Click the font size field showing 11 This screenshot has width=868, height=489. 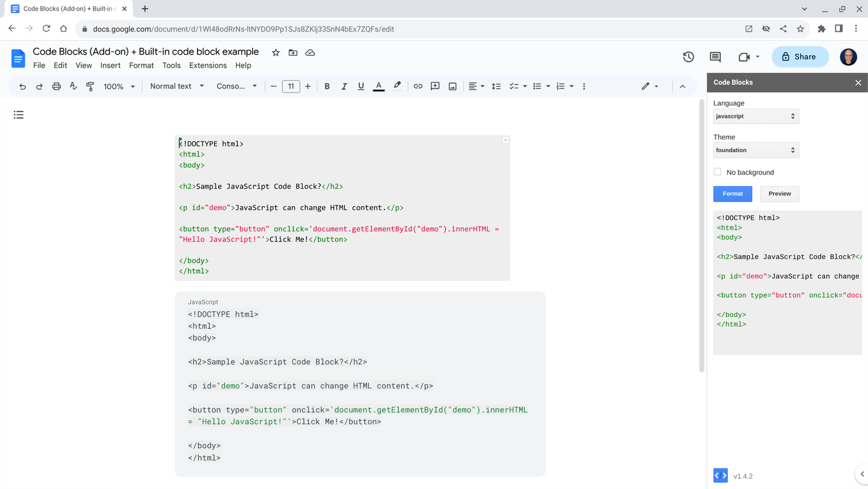(291, 86)
